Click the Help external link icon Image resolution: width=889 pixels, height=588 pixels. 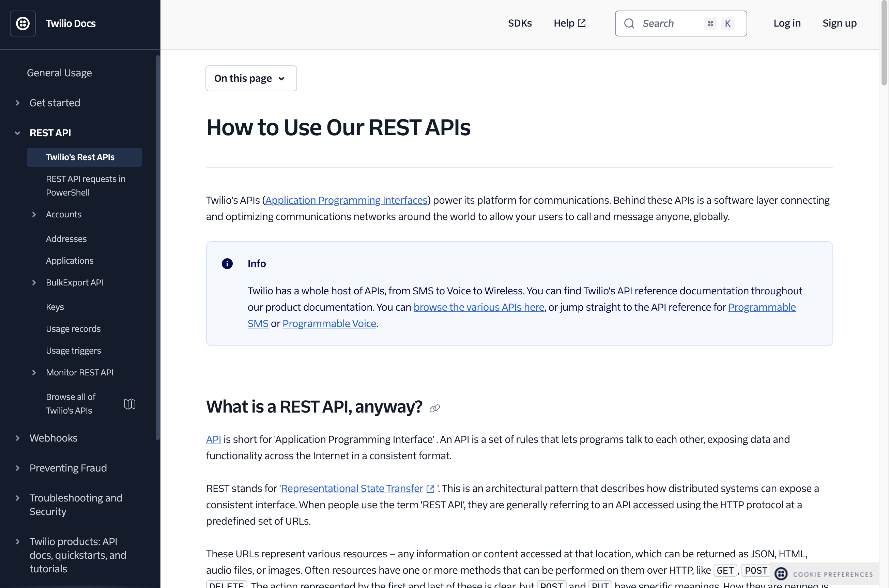(x=581, y=23)
